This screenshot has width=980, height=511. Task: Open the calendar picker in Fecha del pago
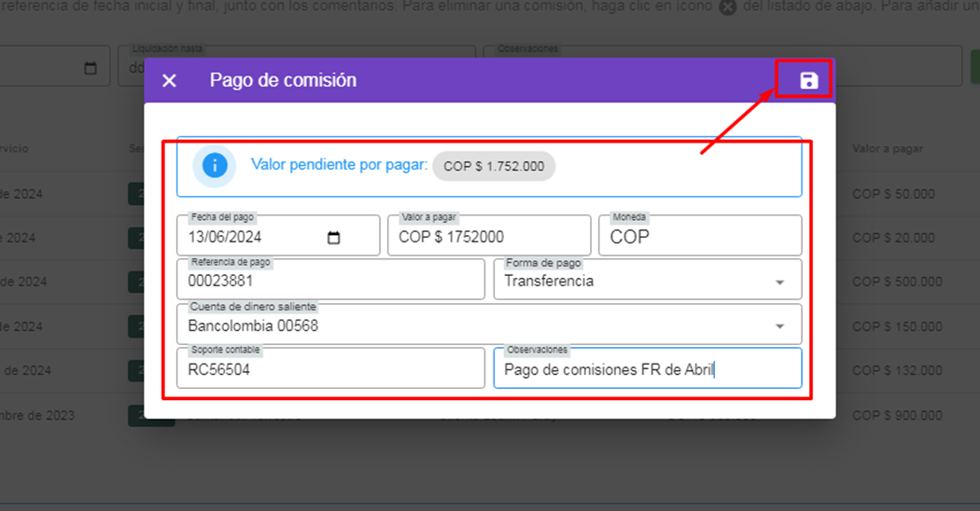334,238
